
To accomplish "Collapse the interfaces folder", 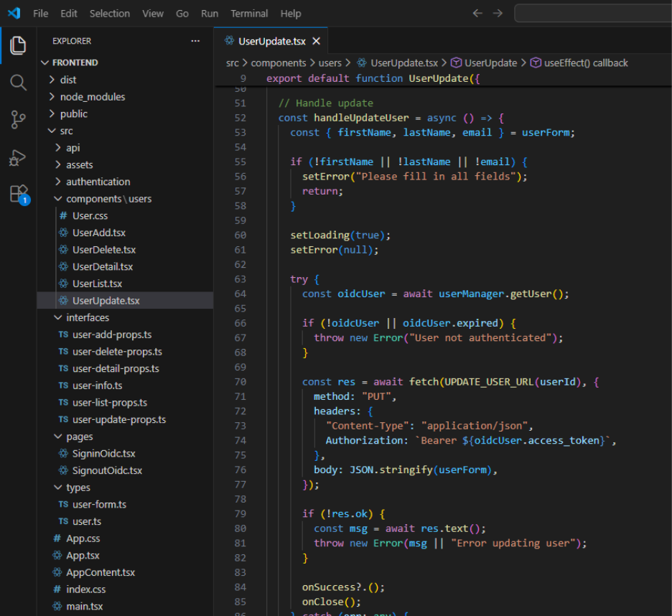I will (x=87, y=317).
